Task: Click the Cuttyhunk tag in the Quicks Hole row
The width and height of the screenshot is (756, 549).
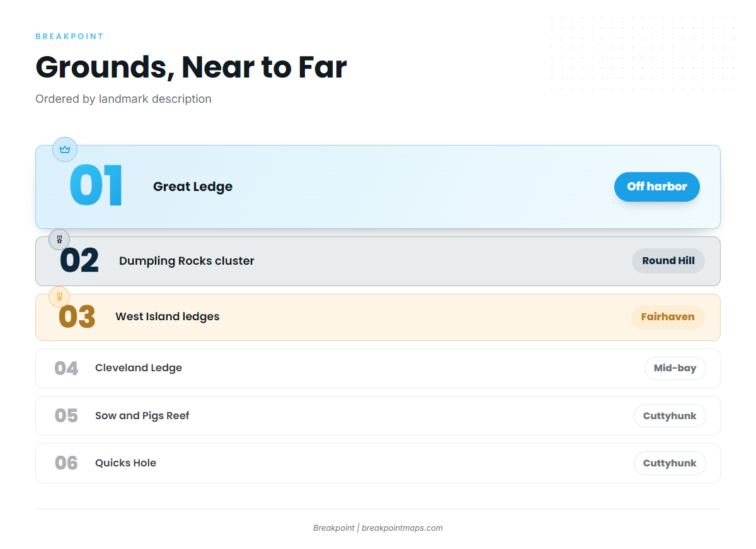Action: (x=670, y=463)
